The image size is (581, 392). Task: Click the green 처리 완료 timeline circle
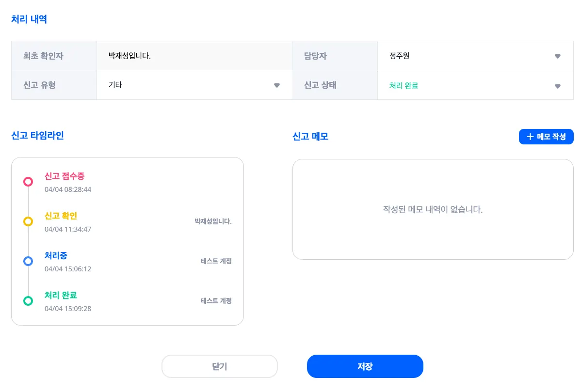(28, 301)
